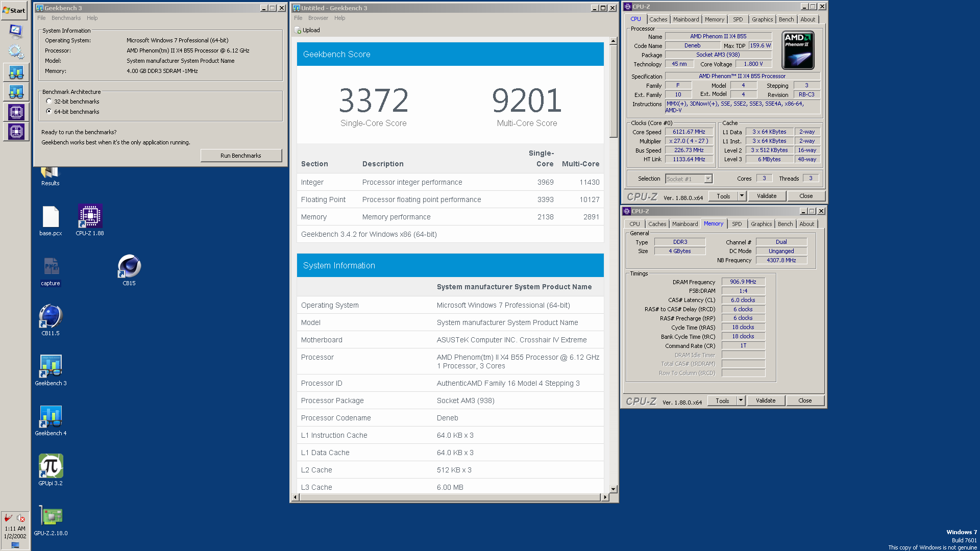Click the upper CPU-Z window title icon
The height and width of the screenshot is (551, 980).
pyautogui.click(x=628, y=7)
